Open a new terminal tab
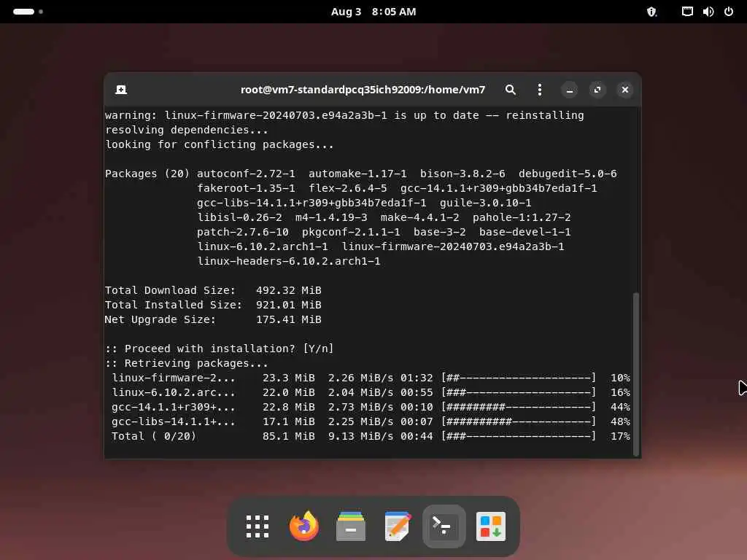747x560 pixels. point(121,90)
